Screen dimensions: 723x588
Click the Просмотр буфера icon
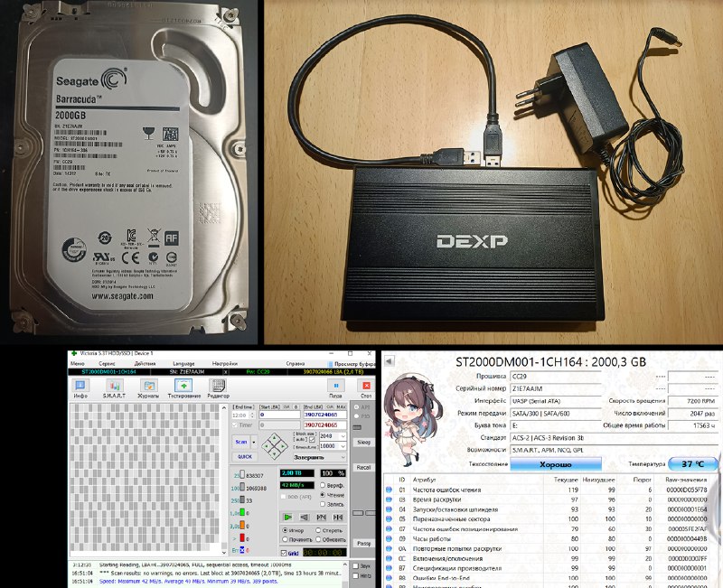point(330,364)
